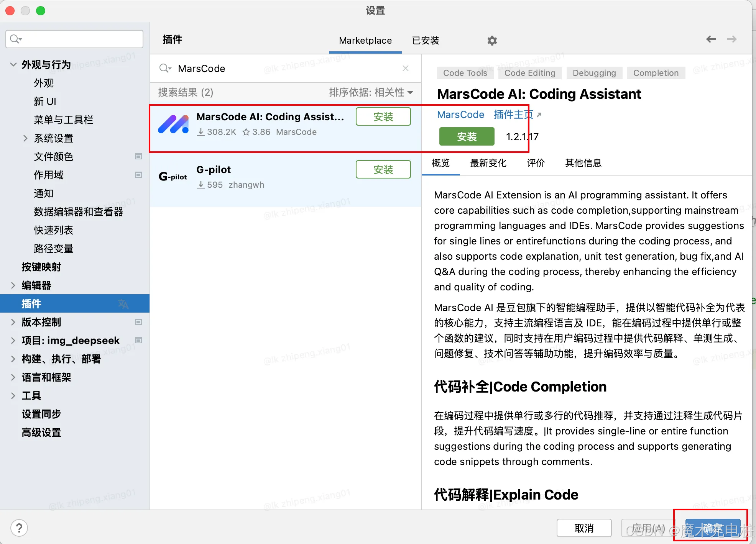
Task: Navigate back with the left arrow
Action: [711, 39]
